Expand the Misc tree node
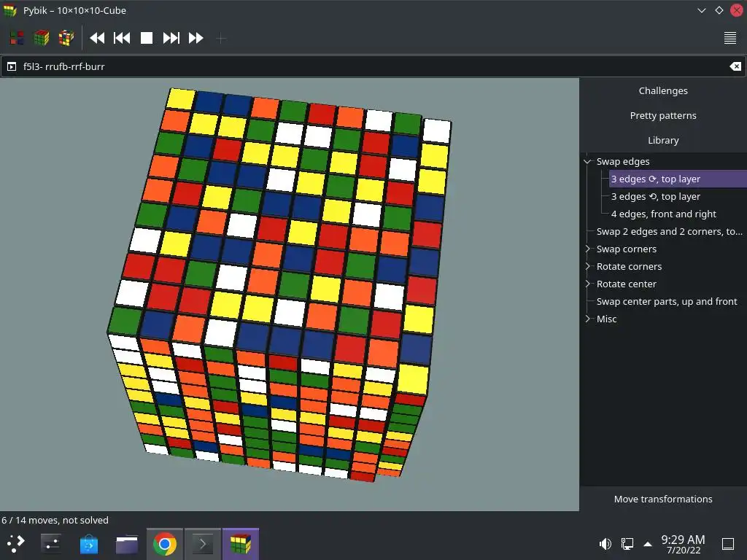 (x=587, y=319)
